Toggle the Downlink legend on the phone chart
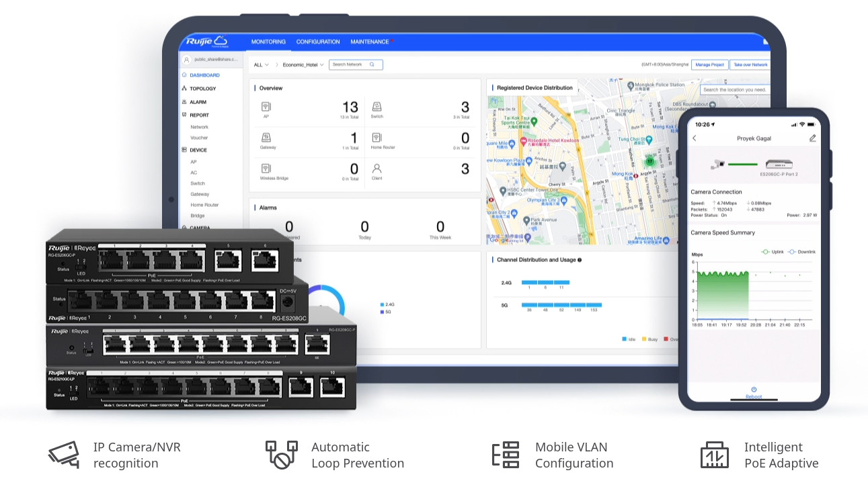 [x=801, y=252]
